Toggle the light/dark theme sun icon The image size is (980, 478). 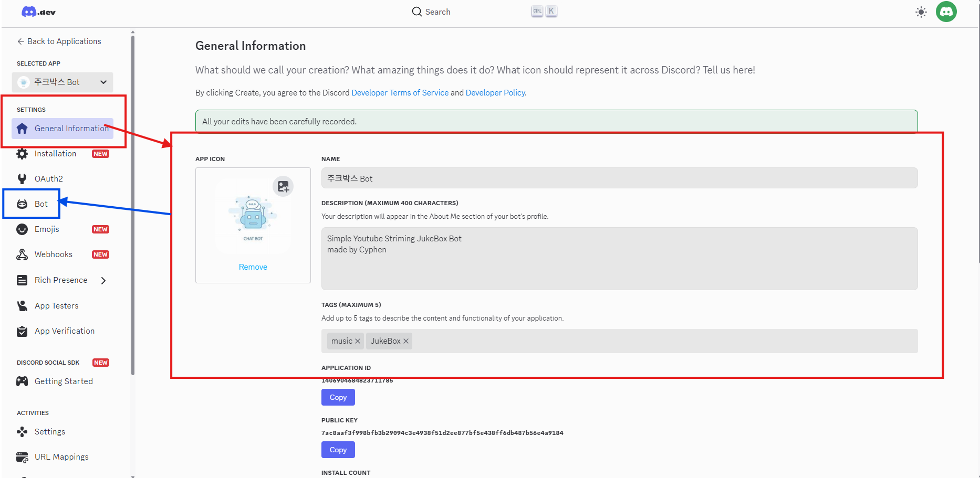pyautogui.click(x=921, y=12)
